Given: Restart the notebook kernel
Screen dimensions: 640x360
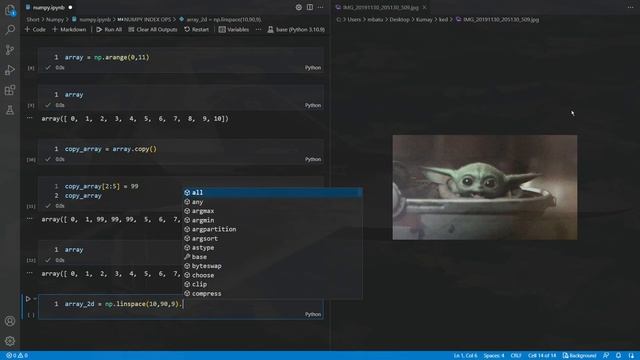Looking at the screenshot, I should pos(196,29).
